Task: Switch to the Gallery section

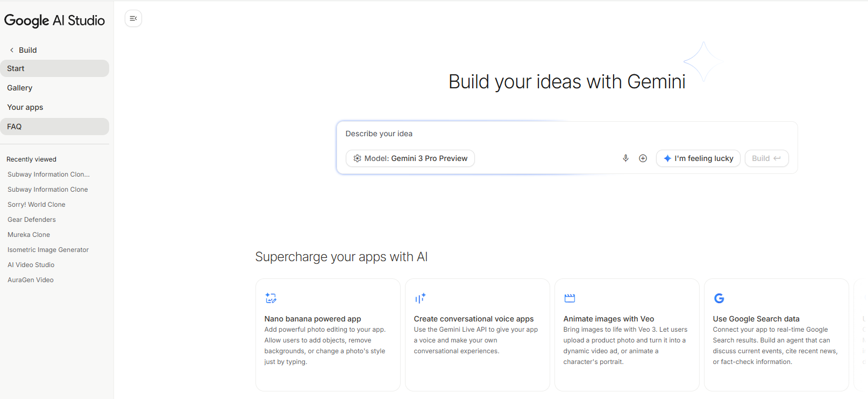Action: [19, 87]
